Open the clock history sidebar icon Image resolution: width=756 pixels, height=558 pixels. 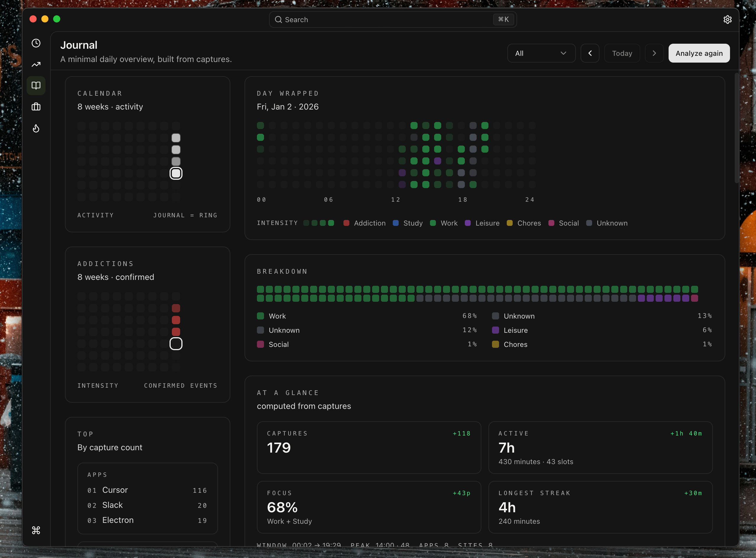[36, 43]
